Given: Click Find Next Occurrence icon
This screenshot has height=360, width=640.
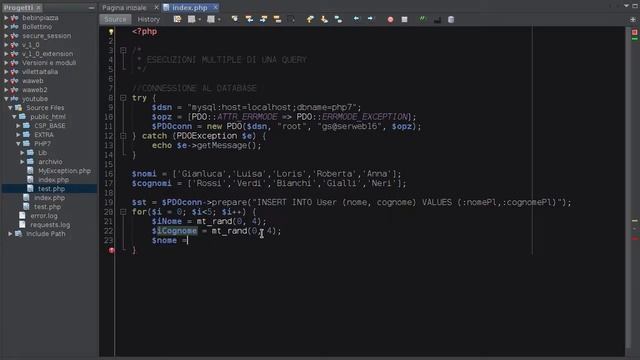Looking at the screenshot, I should pos(263,19).
